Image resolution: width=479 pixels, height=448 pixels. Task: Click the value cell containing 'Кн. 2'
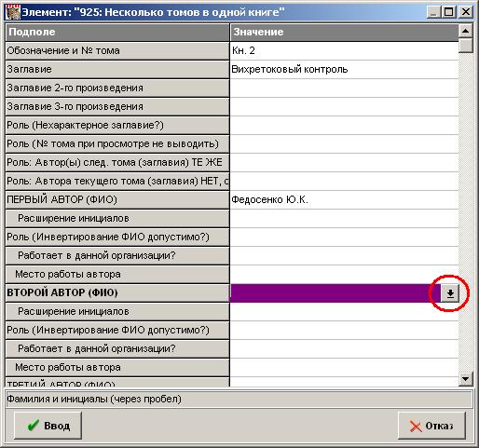pos(344,50)
